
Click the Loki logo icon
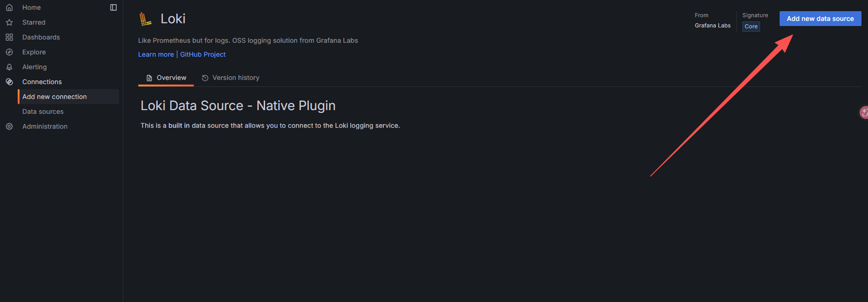click(x=146, y=19)
